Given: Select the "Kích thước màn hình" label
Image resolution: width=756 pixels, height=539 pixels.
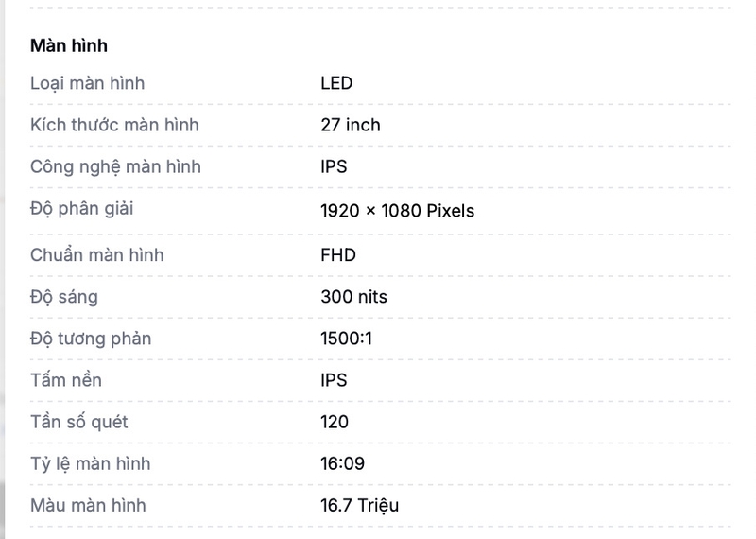Looking at the screenshot, I should (x=114, y=125).
